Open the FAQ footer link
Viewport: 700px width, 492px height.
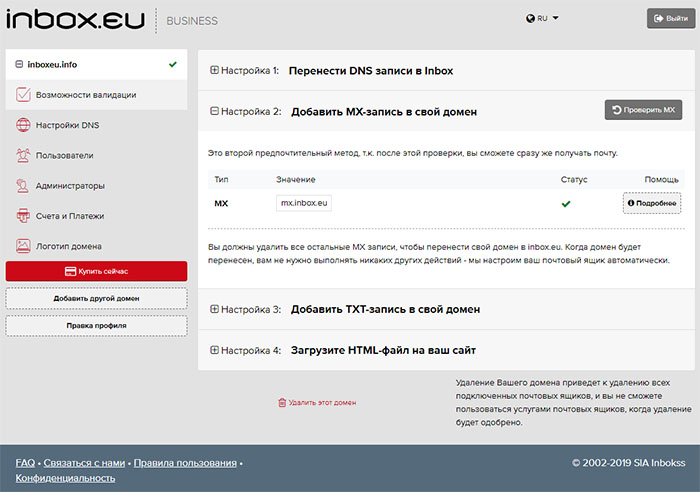pyautogui.click(x=25, y=463)
